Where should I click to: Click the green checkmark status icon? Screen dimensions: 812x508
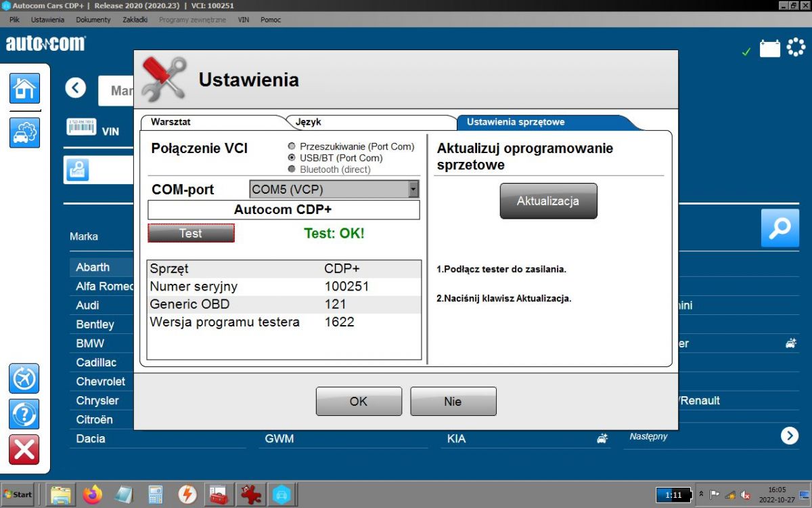[x=746, y=51]
